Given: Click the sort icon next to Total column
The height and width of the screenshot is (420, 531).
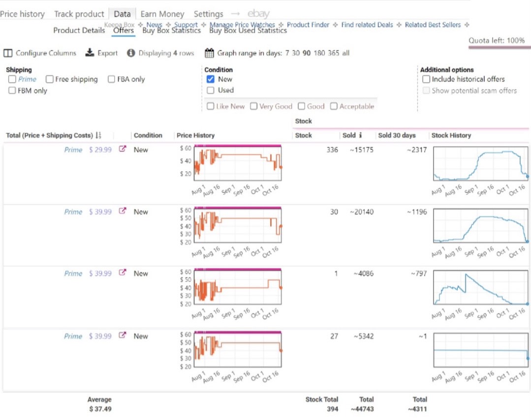Looking at the screenshot, I should [98, 135].
